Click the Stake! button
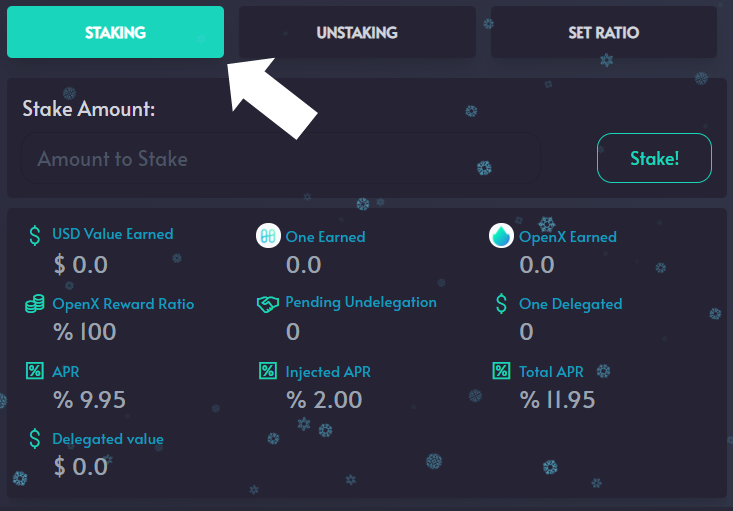This screenshot has height=511, width=733. [x=654, y=158]
